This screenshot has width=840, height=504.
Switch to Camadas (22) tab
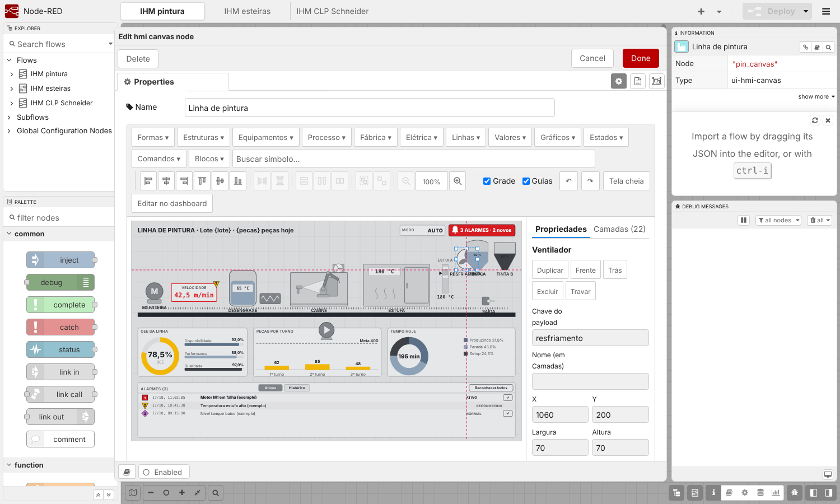(x=619, y=229)
